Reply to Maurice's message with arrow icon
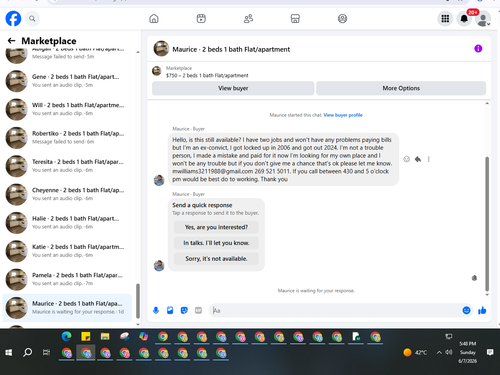500x375 pixels. click(x=418, y=159)
